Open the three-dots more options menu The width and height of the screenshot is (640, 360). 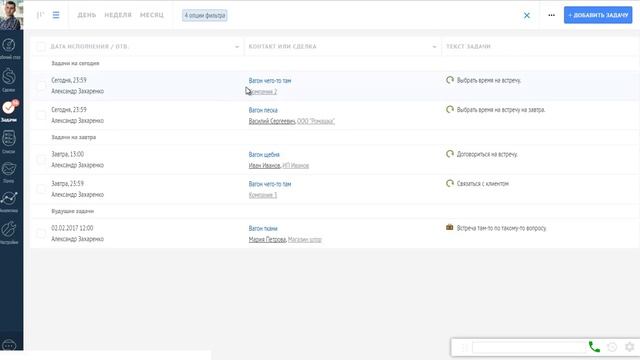[551, 15]
